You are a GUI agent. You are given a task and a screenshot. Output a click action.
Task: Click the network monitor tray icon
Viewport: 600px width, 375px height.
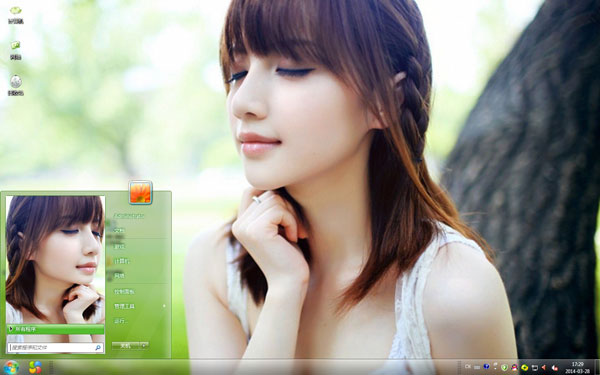point(535,368)
